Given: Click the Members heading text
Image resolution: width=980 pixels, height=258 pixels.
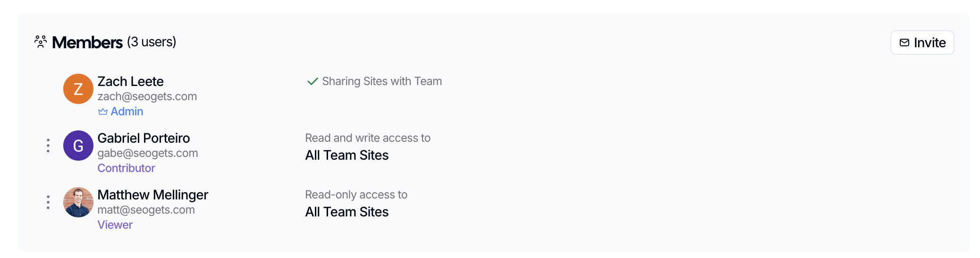Looking at the screenshot, I should tap(87, 43).
